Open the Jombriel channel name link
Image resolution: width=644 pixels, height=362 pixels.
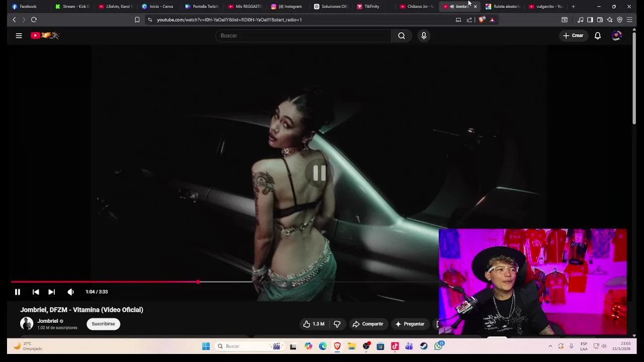tap(48, 321)
